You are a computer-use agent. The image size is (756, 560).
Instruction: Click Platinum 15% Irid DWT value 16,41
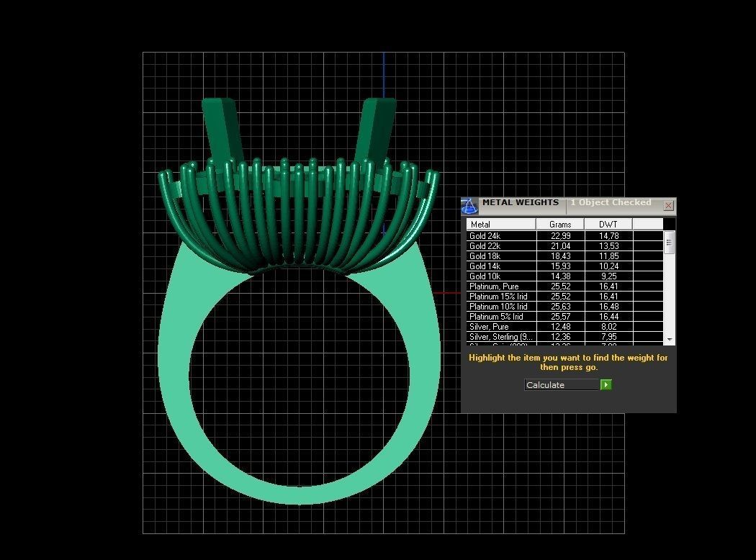tap(609, 297)
